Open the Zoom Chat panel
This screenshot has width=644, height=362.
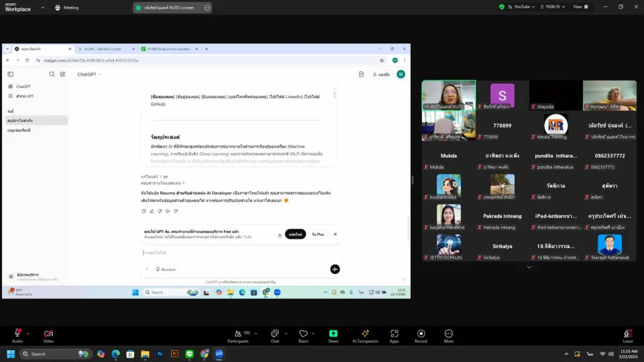click(275, 335)
